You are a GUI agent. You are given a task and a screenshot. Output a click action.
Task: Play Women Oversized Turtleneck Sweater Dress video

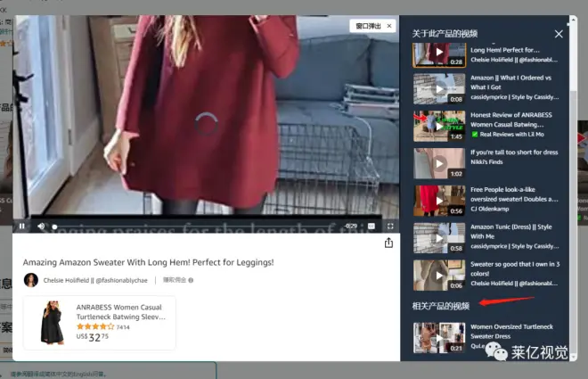439,337
